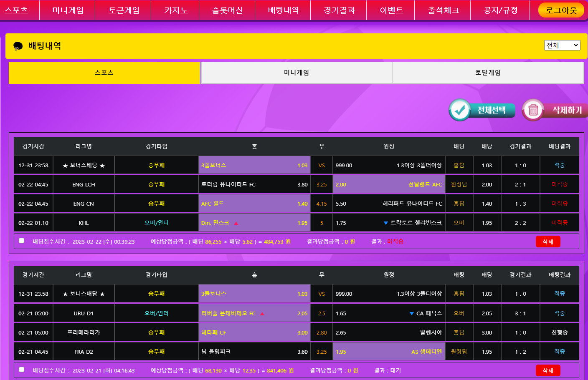Image resolution: width=588 pixels, height=380 pixels.
Task: Switch to the 미니게임 history tab
Action: (x=297, y=73)
